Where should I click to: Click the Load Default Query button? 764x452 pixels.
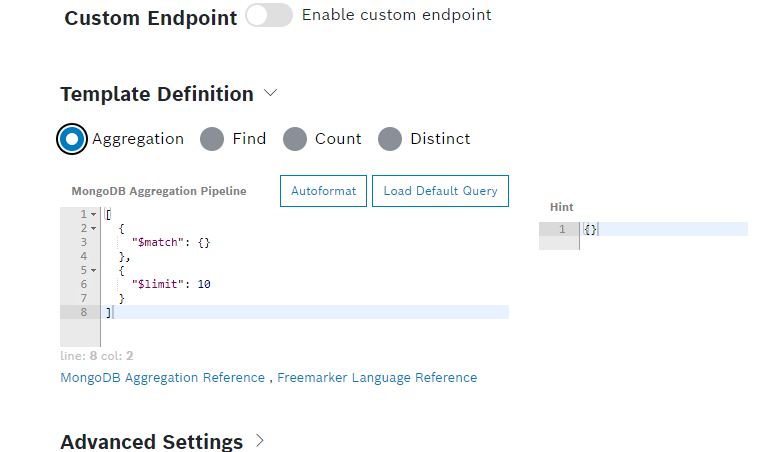click(440, 191)
